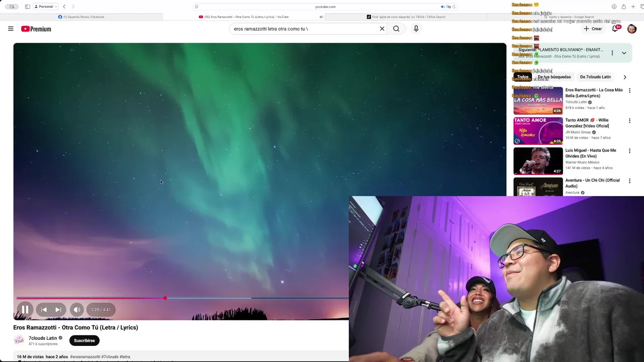644x362 pixels.
Task: Subscribe via the Suscribirse button
Action: coord(84,340)
